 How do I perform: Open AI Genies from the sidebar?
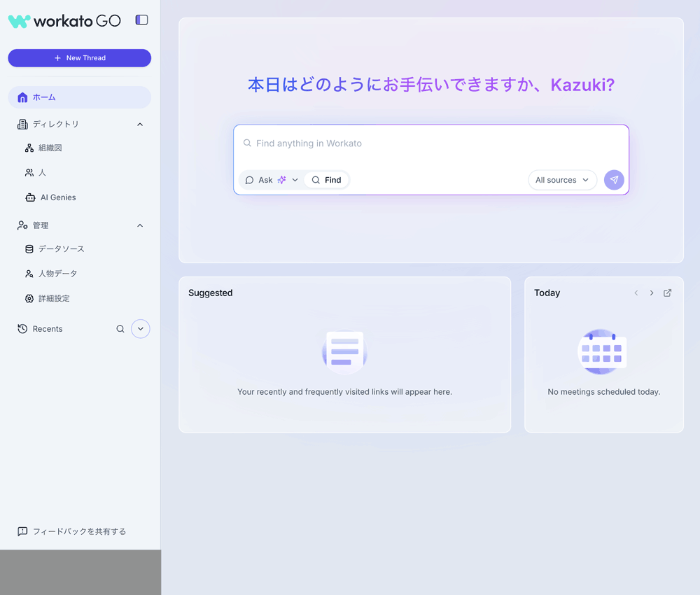click(x=56, y=197)
